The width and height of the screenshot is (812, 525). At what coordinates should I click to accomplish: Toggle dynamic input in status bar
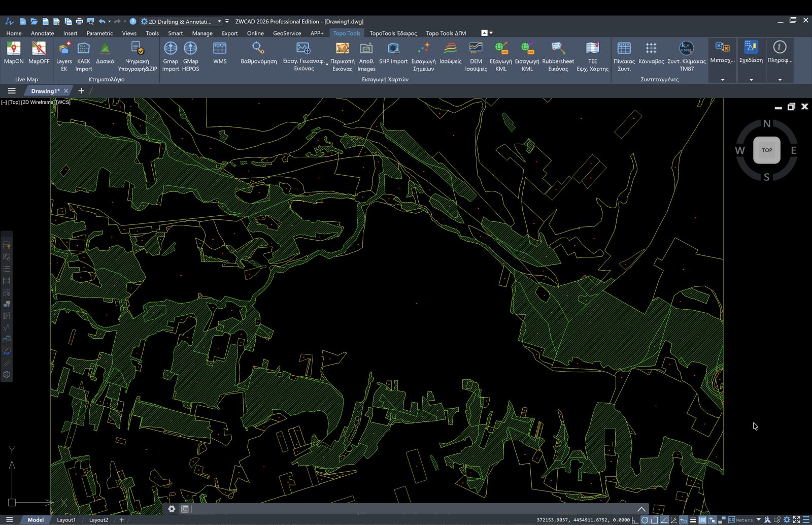pyautogui.click(x=683, y=520)
